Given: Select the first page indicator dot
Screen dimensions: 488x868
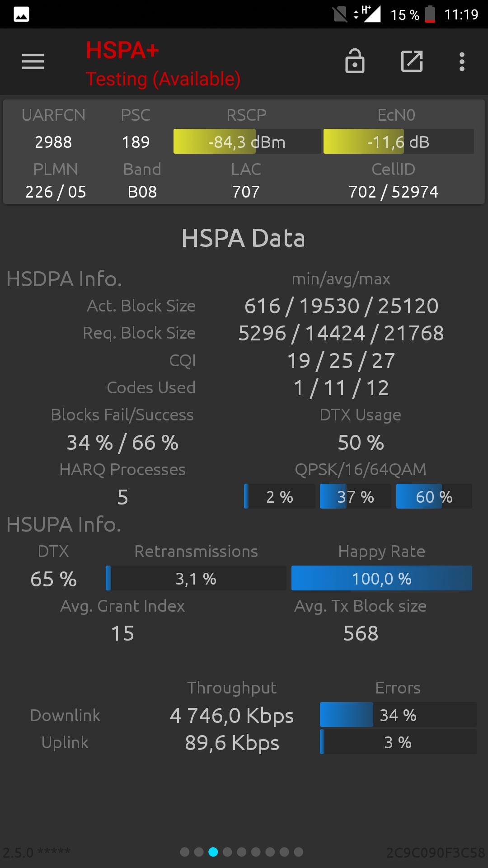Looking at the screenshot, I should pyautogui.click(x=184, y=852).
